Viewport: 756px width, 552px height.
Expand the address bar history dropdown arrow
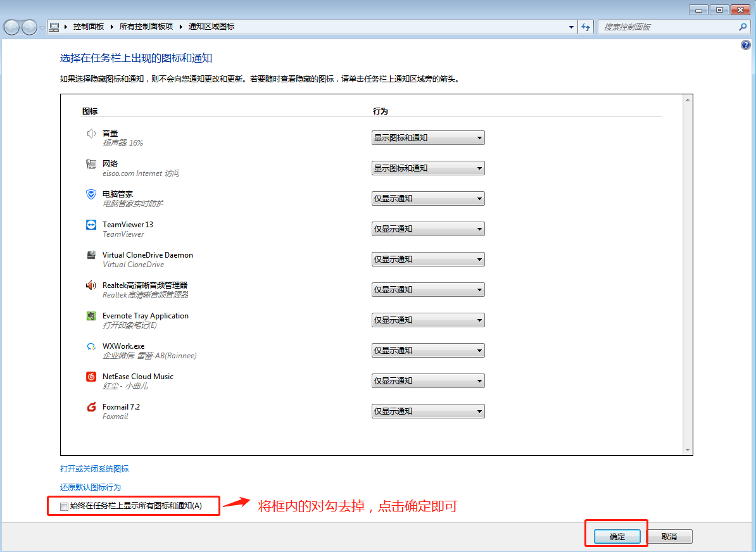click(x=571, y=27)
